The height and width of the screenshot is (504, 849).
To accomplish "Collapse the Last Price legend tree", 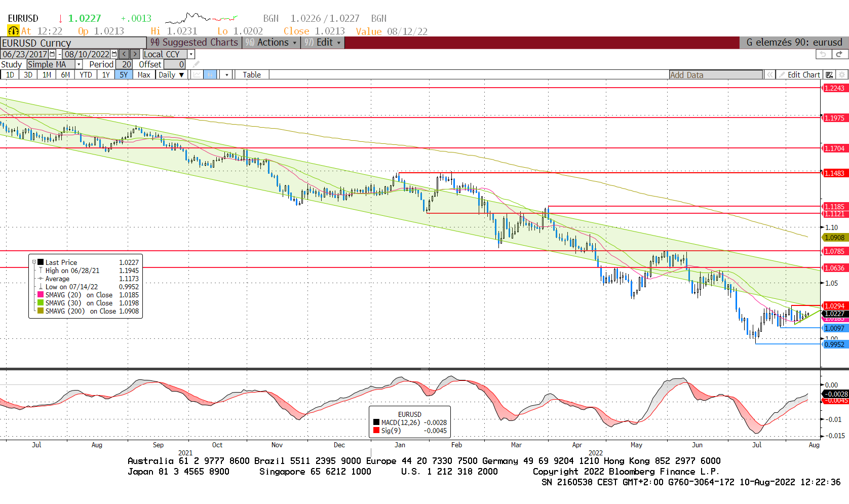I will pyautogui.click(x=34, y=262).
